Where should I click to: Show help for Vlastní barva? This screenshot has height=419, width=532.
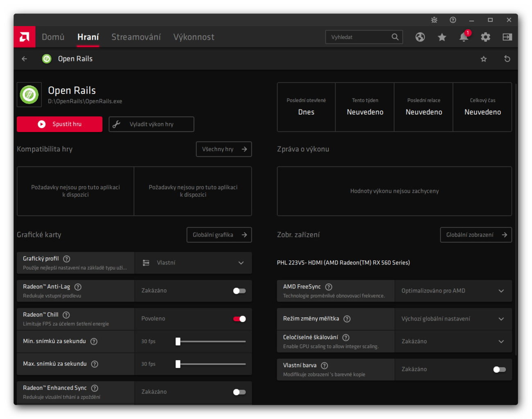pyautogui.click(x=325, y=365)
